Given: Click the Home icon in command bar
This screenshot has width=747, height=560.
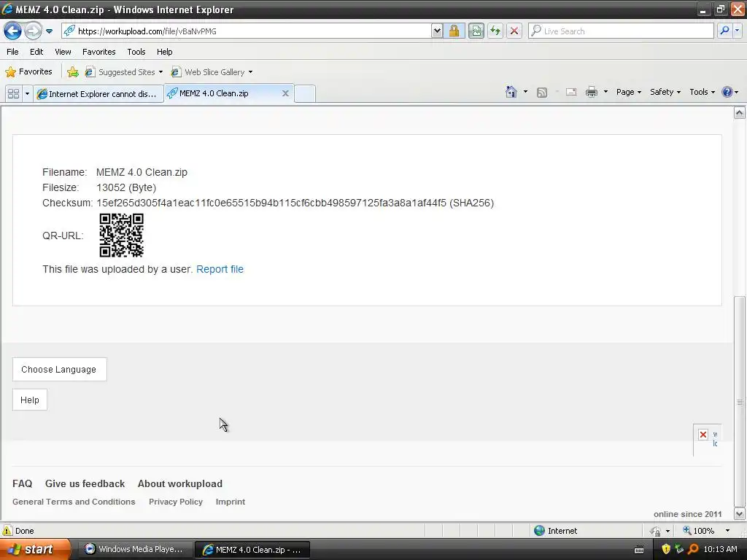Looking at the screenshot, I should [511, 92].
